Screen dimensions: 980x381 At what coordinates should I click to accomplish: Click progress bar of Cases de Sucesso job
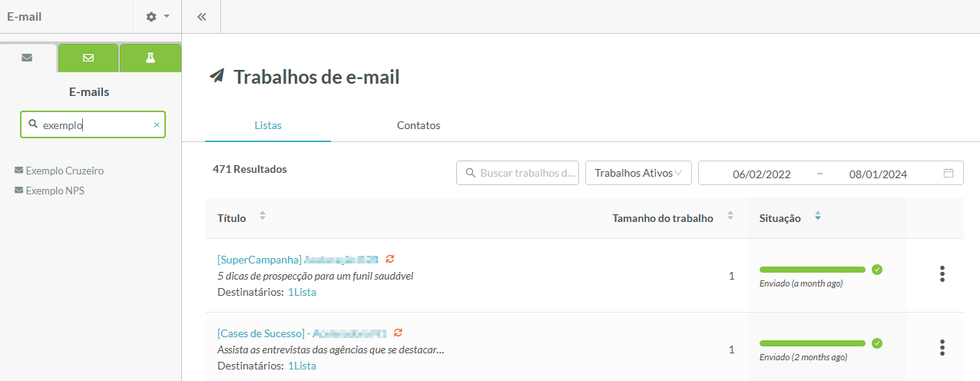pyautogui.click(x=812, y=343)
